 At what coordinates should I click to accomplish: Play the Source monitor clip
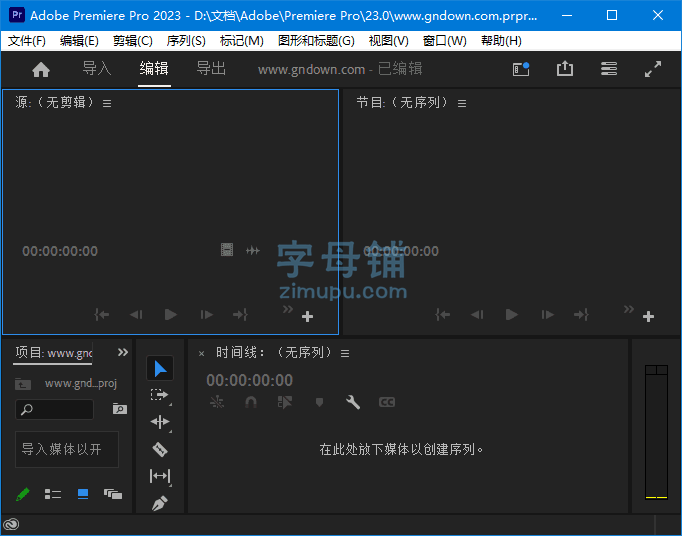(x=171, y=314)
